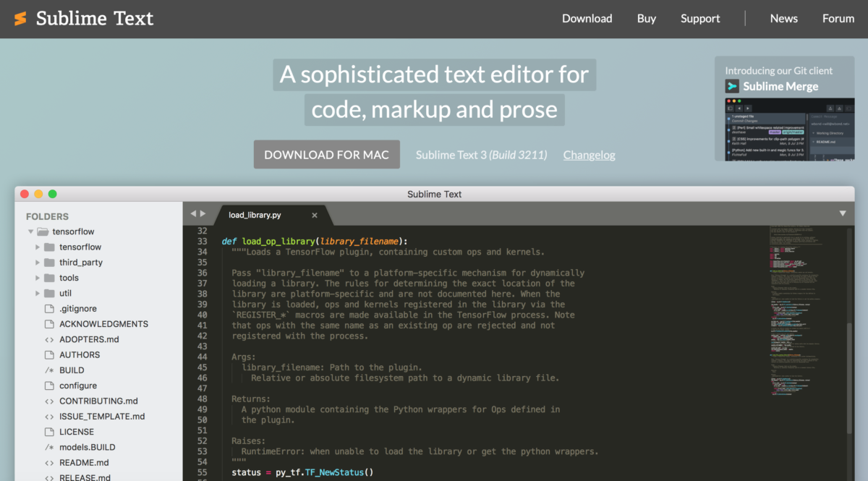Click the Sublime Text site title
Viewport: 868px width, 481px height.
pos(95,18)
